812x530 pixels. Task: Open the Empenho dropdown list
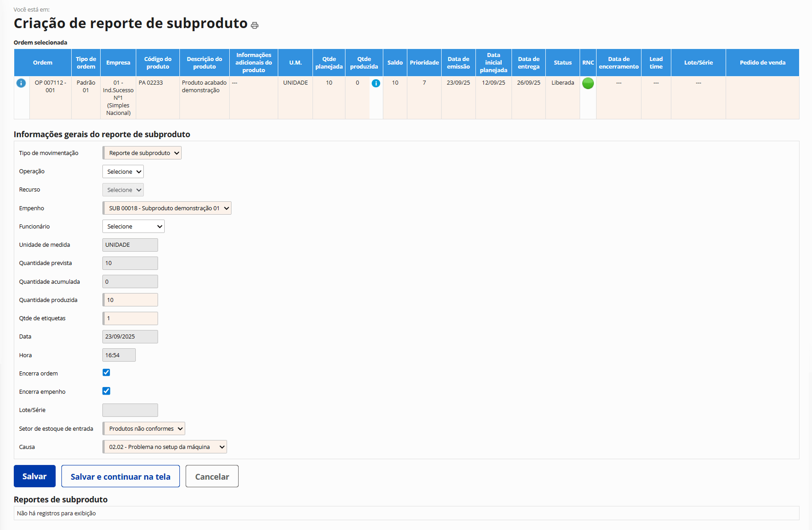click(167, 208)
